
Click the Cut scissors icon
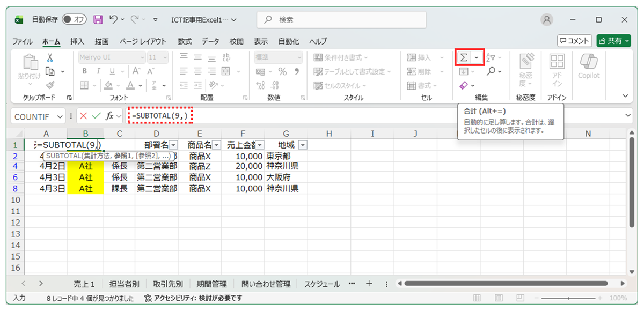pos(50,58)
